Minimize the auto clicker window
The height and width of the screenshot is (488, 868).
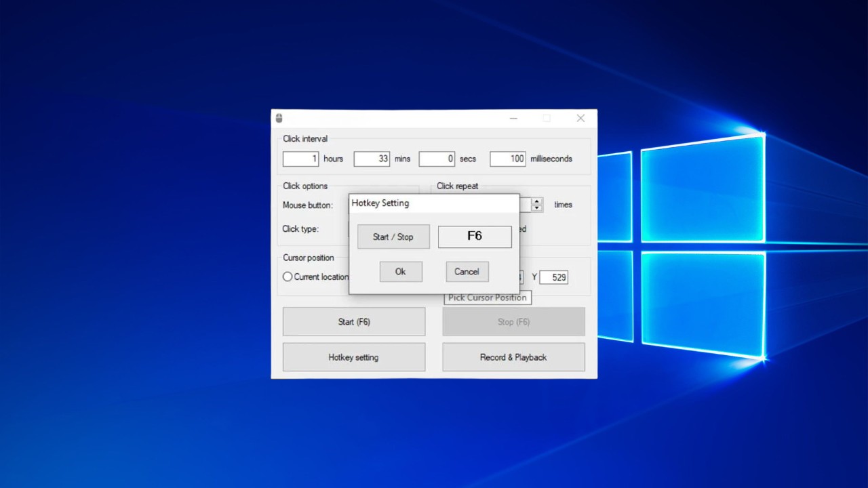point(513,118)
